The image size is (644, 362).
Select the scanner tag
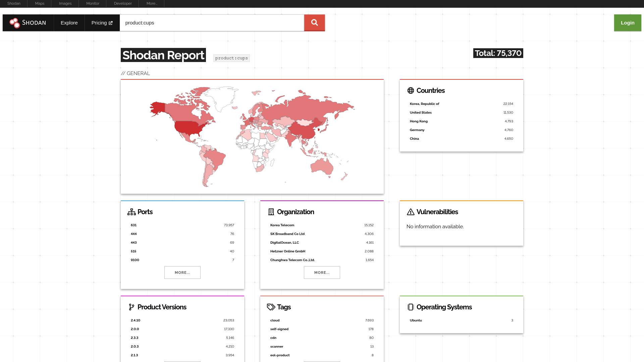[322, 347]
